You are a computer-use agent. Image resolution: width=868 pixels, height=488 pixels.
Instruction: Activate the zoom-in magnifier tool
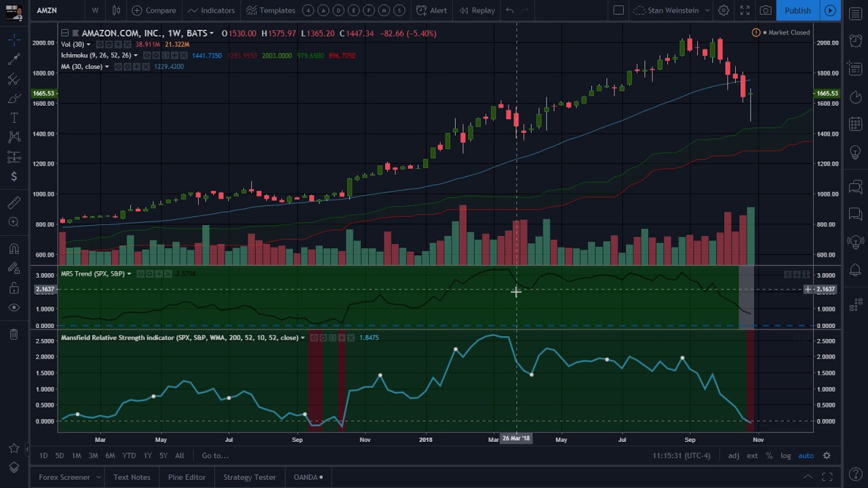tap(14, 222)
